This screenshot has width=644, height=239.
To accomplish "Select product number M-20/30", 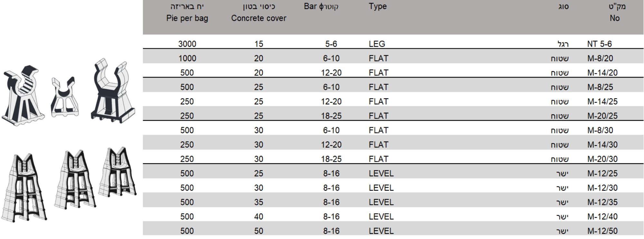I will point(602,159).
